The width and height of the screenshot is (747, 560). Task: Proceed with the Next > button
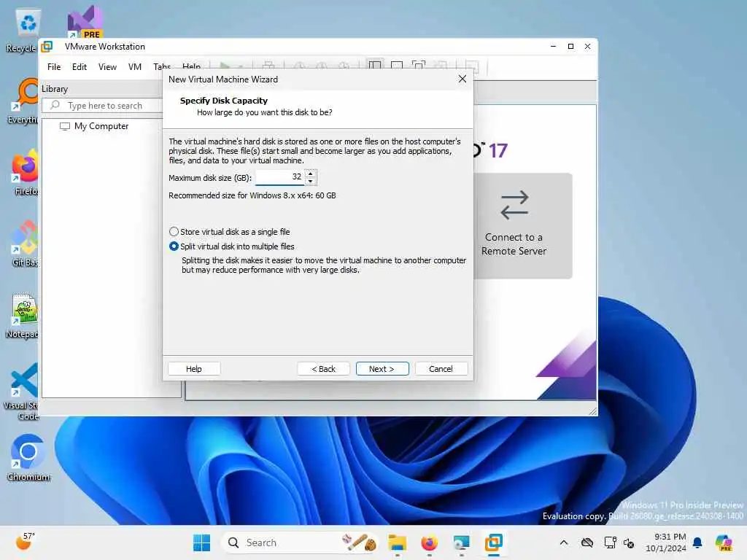(x=382, y=368)
